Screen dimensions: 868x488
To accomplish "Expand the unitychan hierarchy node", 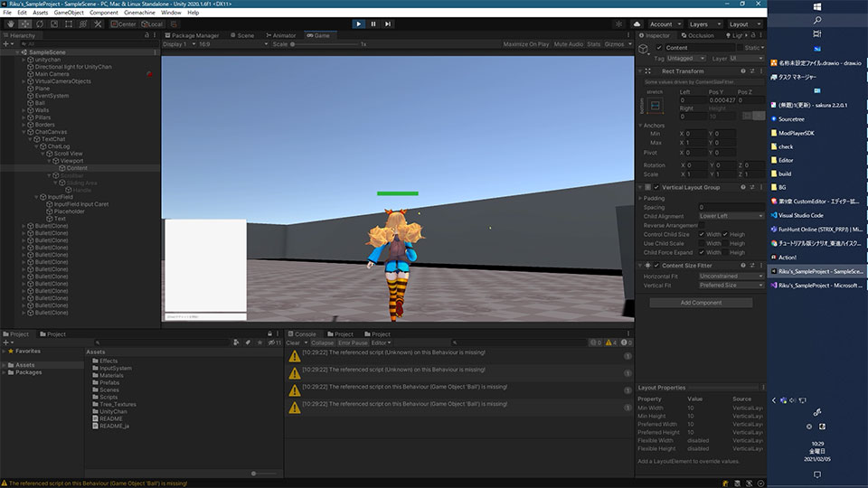I will (24, 60).
